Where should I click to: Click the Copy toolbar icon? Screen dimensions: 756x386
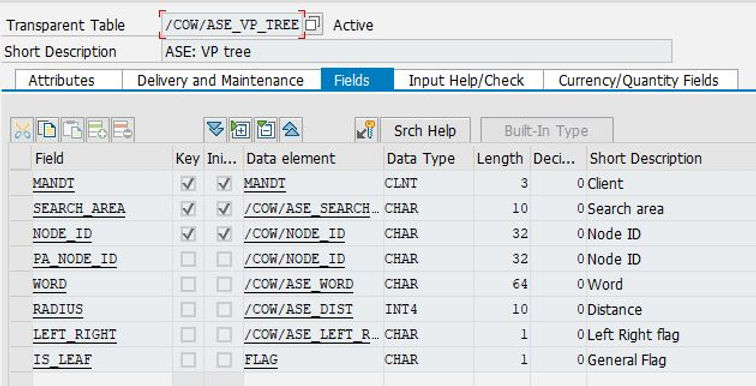click(47, 130)
